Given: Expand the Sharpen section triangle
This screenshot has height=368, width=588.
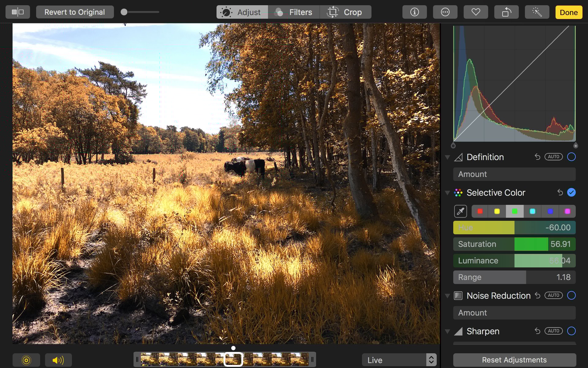Looking at the screenshot, I should 448,331.
